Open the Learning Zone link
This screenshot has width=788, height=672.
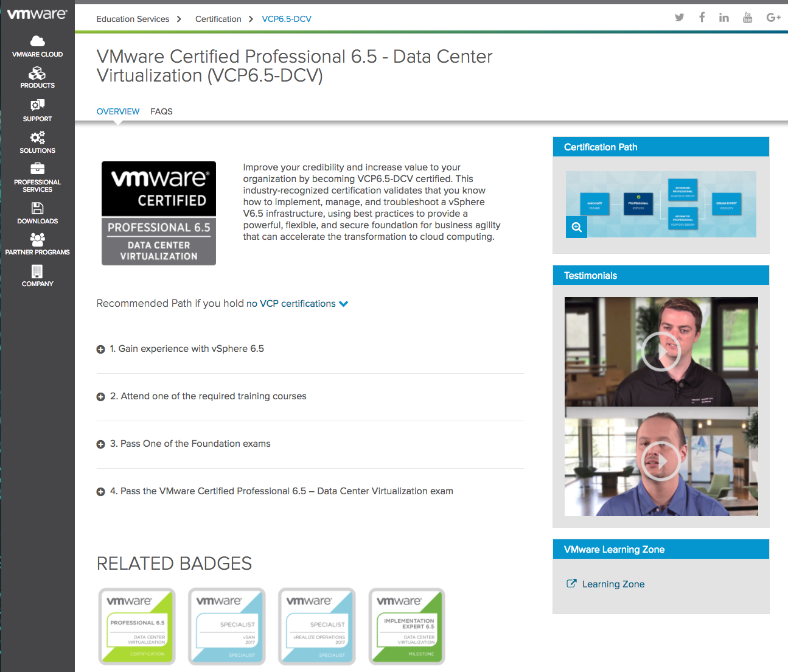[x=613, y=584]
